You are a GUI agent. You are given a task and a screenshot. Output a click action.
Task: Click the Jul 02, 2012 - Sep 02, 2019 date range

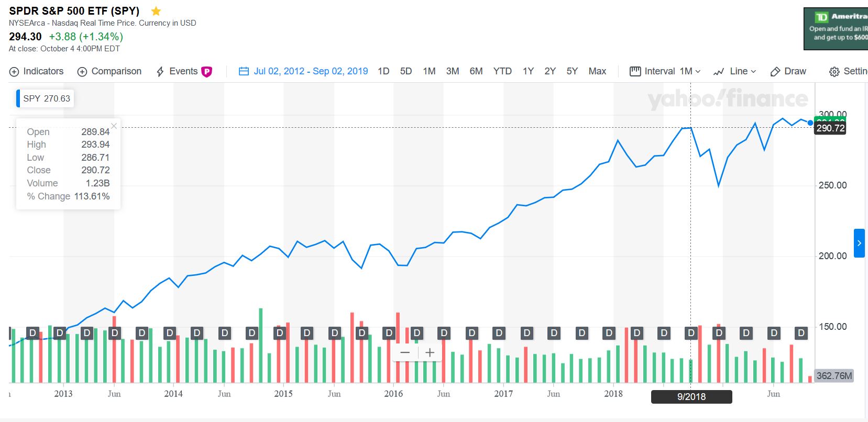tap(311, 71)
